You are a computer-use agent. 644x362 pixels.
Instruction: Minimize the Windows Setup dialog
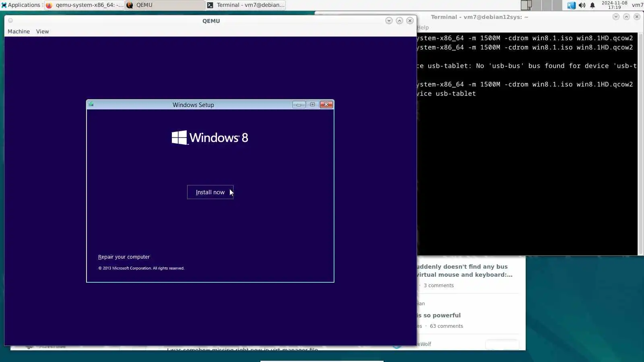point(299,105)
